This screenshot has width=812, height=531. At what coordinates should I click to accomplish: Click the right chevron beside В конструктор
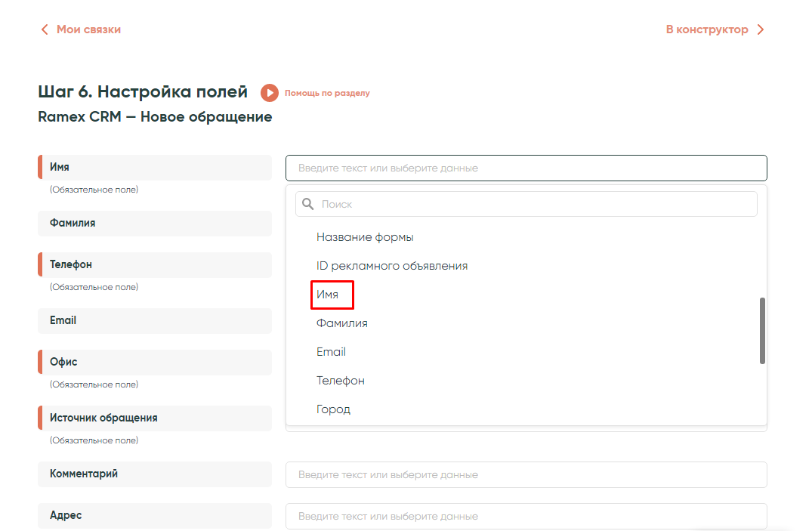tap(761, 29)
